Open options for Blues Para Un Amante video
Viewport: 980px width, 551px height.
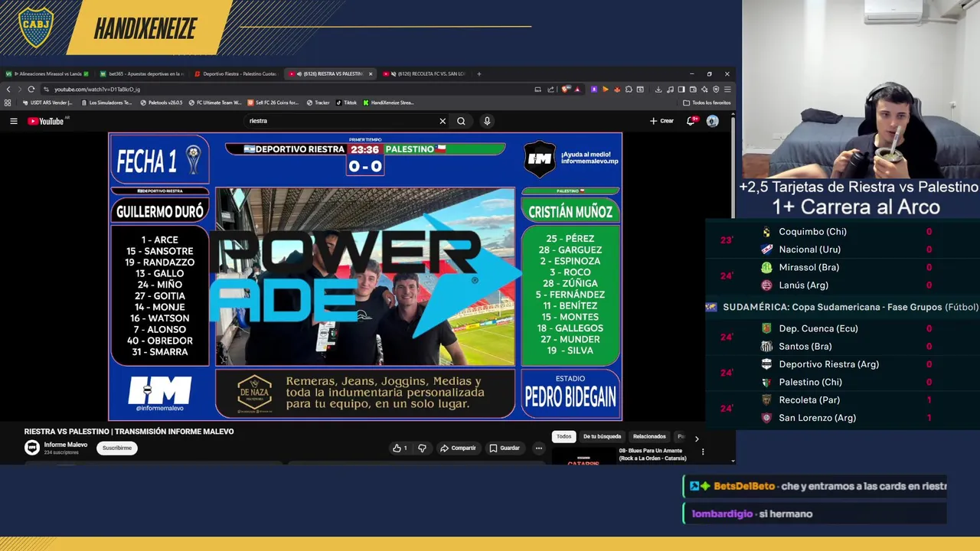click(x=703, y=452)
